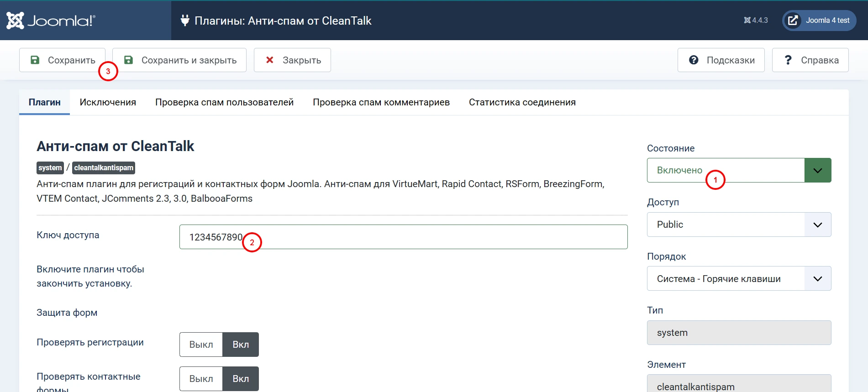
Task: Switch to the Плагин tab
Action: point(44,102)
